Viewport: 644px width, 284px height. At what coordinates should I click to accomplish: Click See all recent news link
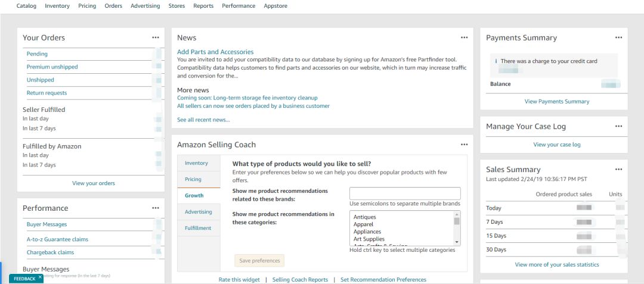[203, 120]
